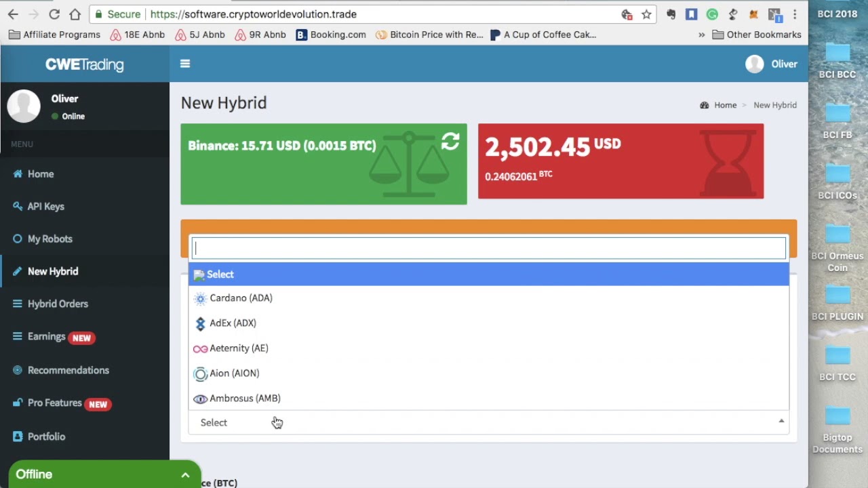This screenshot has height=488, width=868.
Task: Click the Aeternity infinity coin icon
Action: tap(200, 348)
